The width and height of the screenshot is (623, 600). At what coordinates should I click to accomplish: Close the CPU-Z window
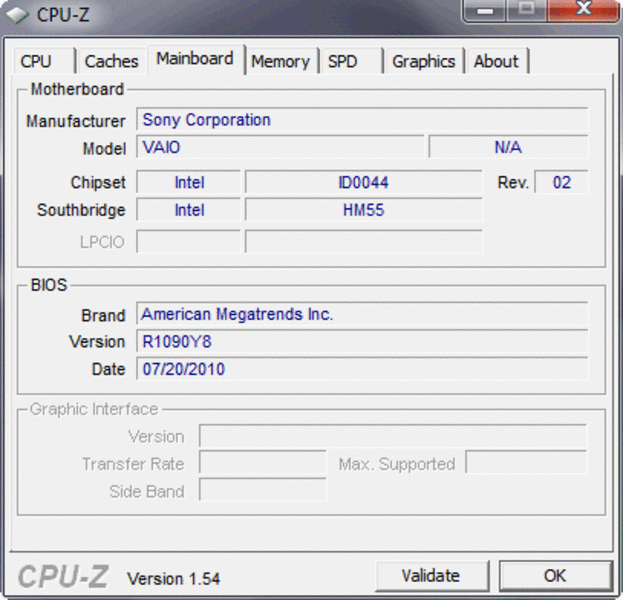coord(584,10)
